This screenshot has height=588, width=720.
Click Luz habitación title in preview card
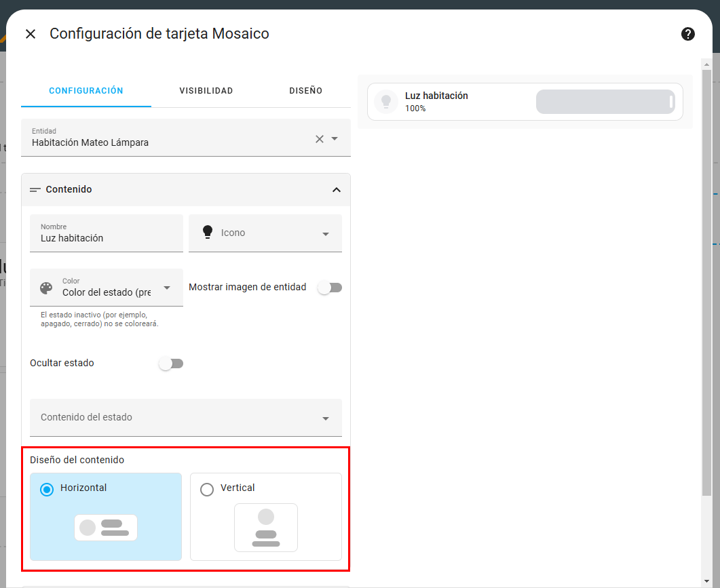point(436,96)
